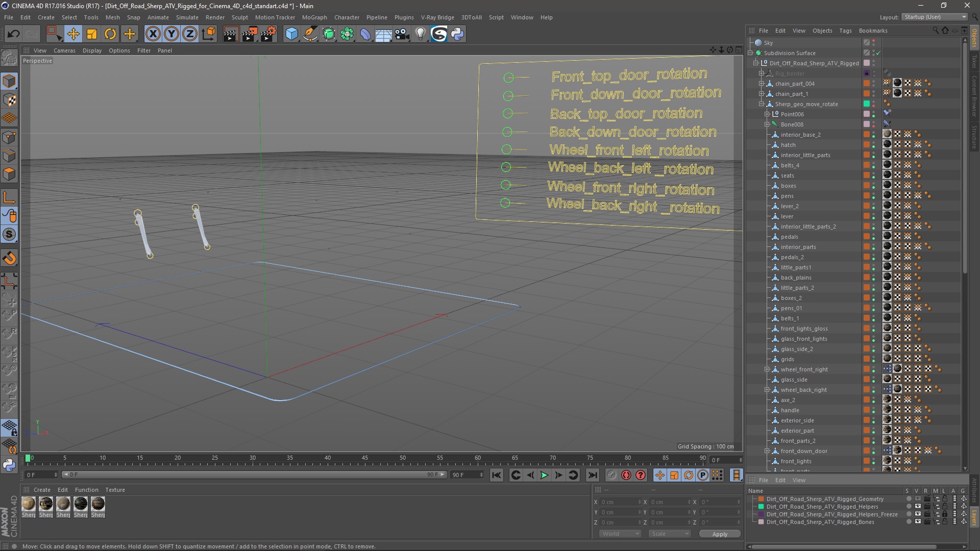The height and width of the screenshot is (551, 980).
Task: Go to start of animation
Action: point(496,475)
